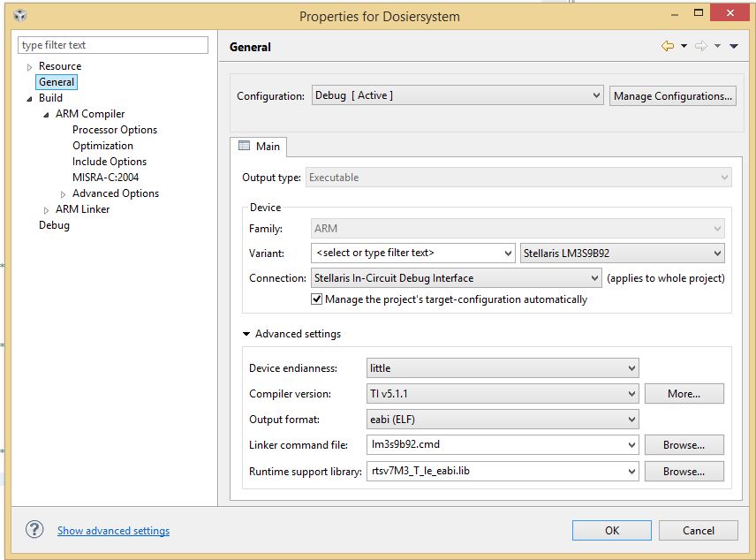The image size is (756, 560).
Task: Click the forward navigation arrow icon
Action: 700,46
